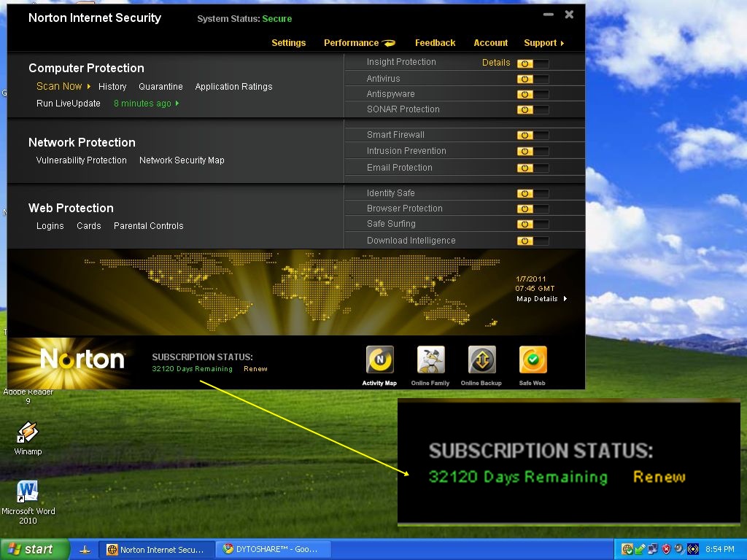Turn off Identity Safe protection

(531, 192)
